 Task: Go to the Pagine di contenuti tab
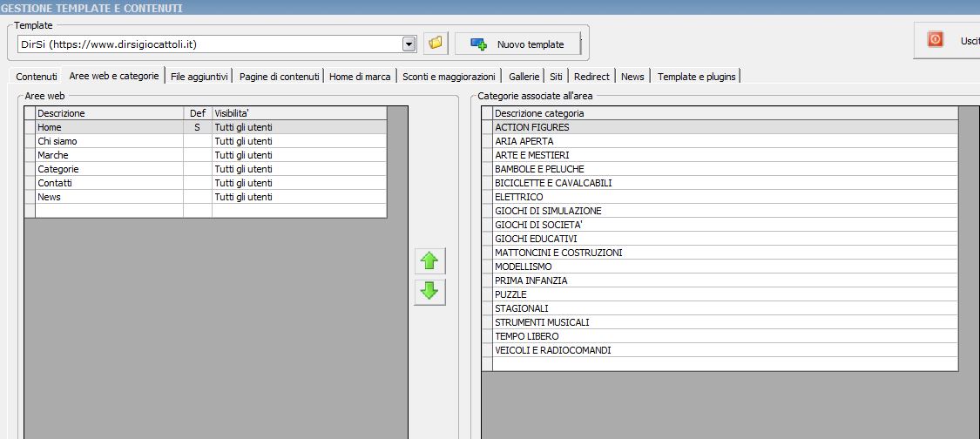click(x=280, y=77)
